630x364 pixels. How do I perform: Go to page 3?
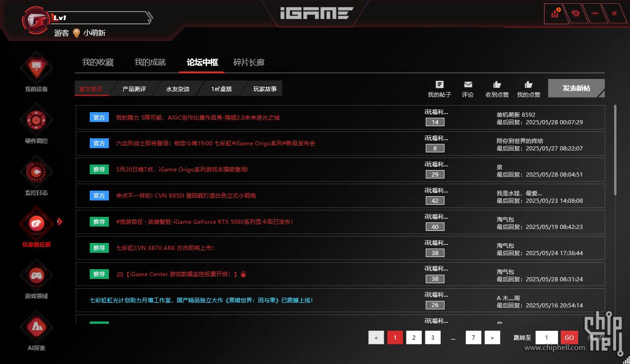(433, 337)
